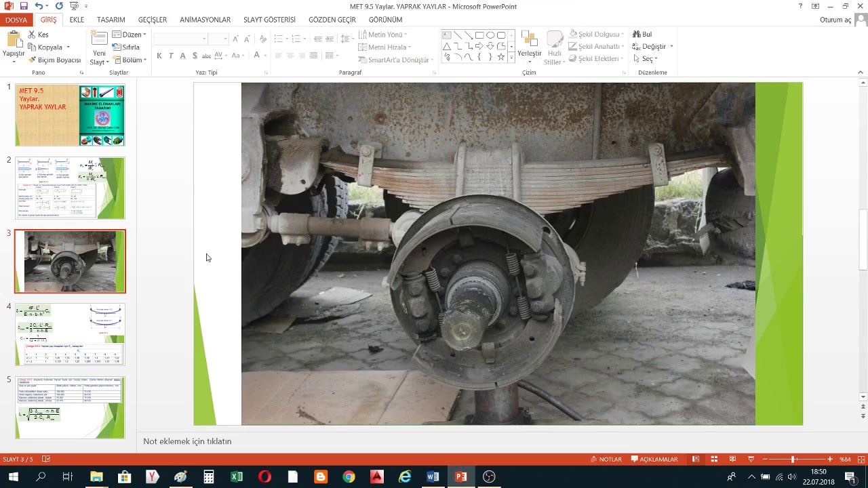Toggle text shadow (S) formatting
The height and width of the screenshot is (488, 868).
point(195,56)
